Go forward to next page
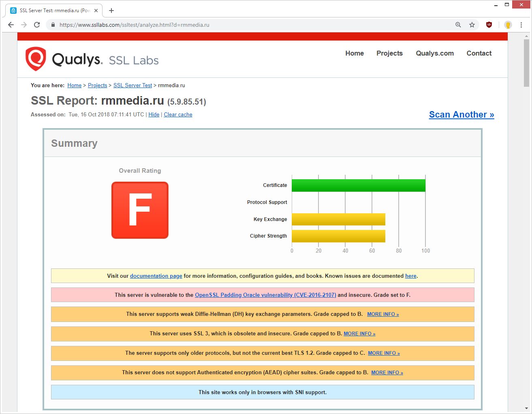532x414 pixels. [x=24, y=25]
